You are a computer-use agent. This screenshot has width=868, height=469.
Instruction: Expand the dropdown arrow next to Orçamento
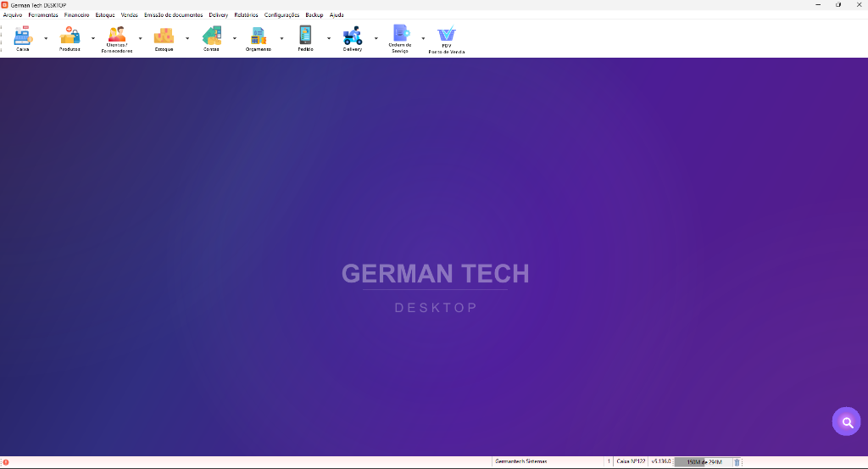281,38
